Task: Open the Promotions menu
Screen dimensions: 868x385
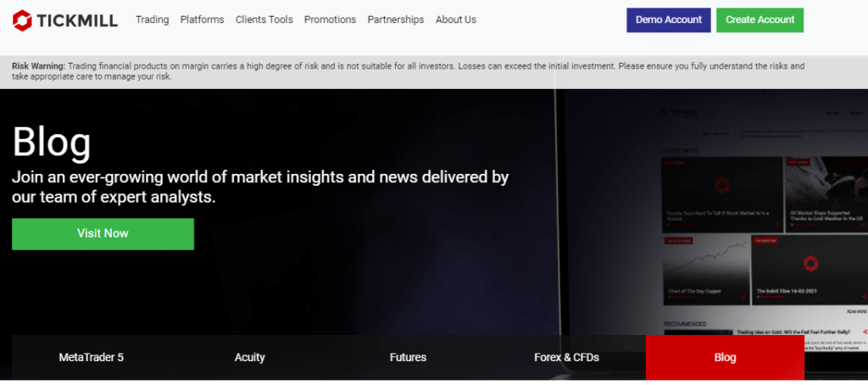Action: (330, 20)
